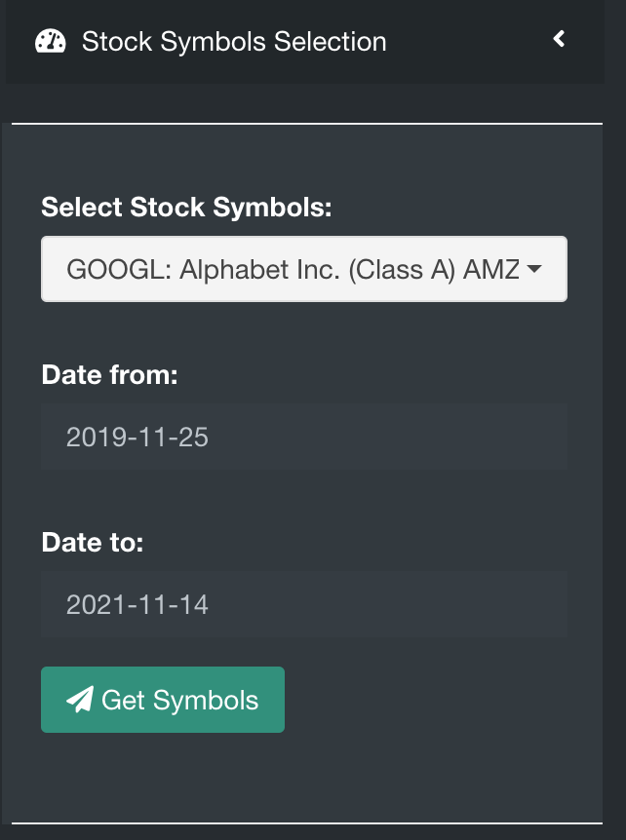This screenshot has height=840, width=626.
Task: Tap the gauge symbol next to Stock Symbols Selection
Action: click(48, 41)
